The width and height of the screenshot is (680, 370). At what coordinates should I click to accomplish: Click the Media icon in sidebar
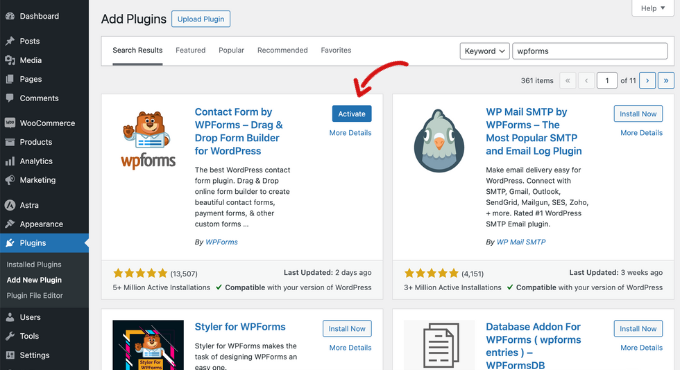(x=10, y=60)
